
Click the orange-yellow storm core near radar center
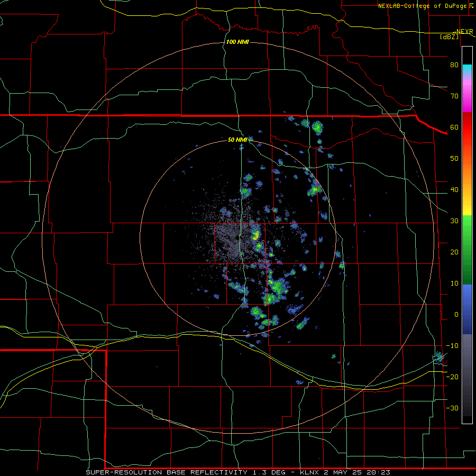[256, 235]
